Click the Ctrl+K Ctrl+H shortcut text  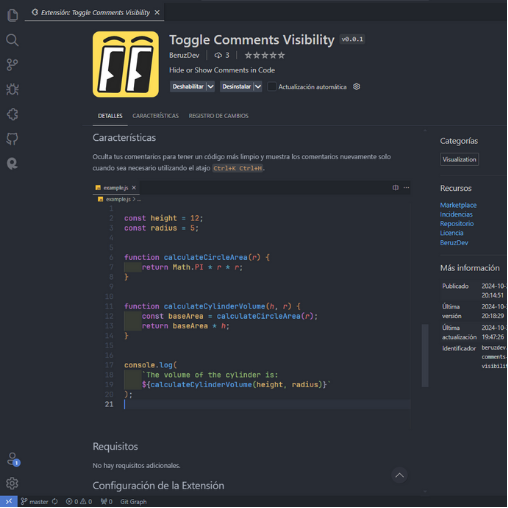tap(238, 168)
